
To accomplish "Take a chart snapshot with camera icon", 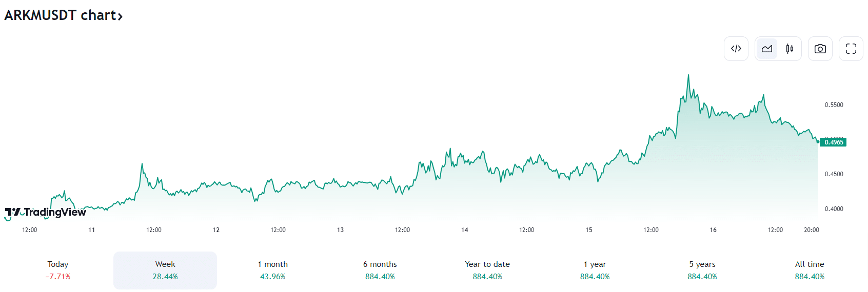I will pos(820,49).
